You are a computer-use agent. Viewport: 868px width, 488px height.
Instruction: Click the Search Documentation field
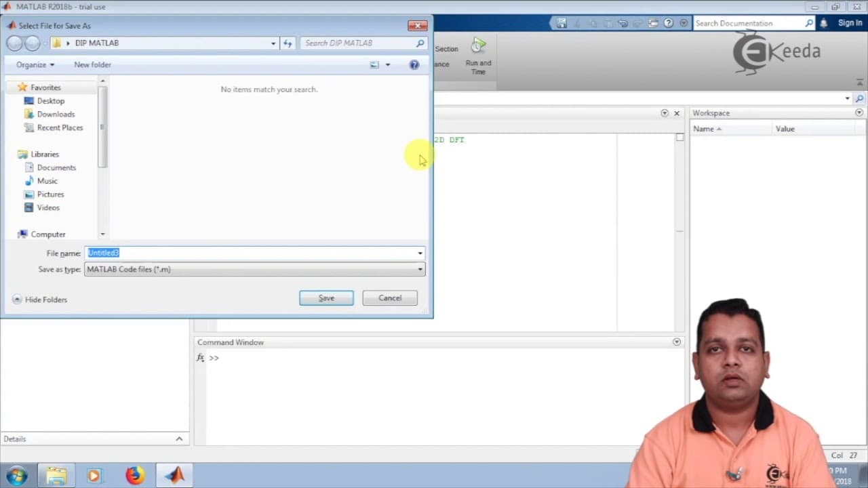749,23
